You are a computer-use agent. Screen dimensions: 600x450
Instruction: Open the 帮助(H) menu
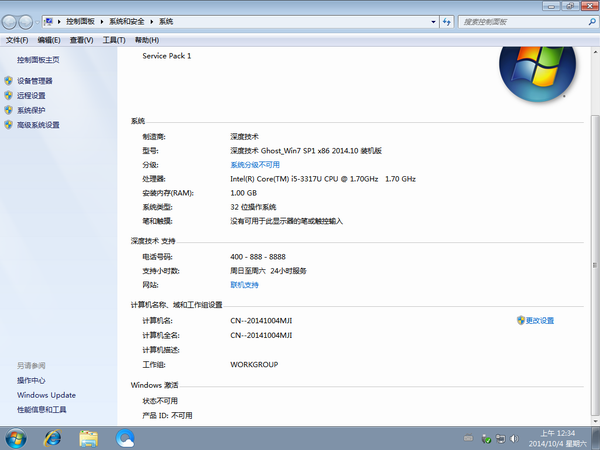tap(147, 40)
